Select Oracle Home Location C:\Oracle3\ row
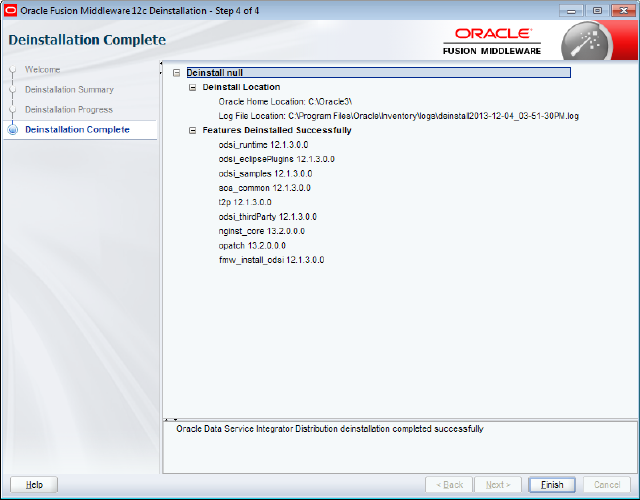The height and width of the screenshot is (500, 640). pos(285,102)
